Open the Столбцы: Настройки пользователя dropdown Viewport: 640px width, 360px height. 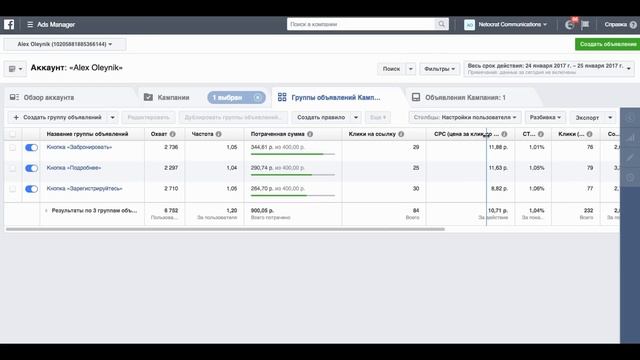(x=465, y=118)
